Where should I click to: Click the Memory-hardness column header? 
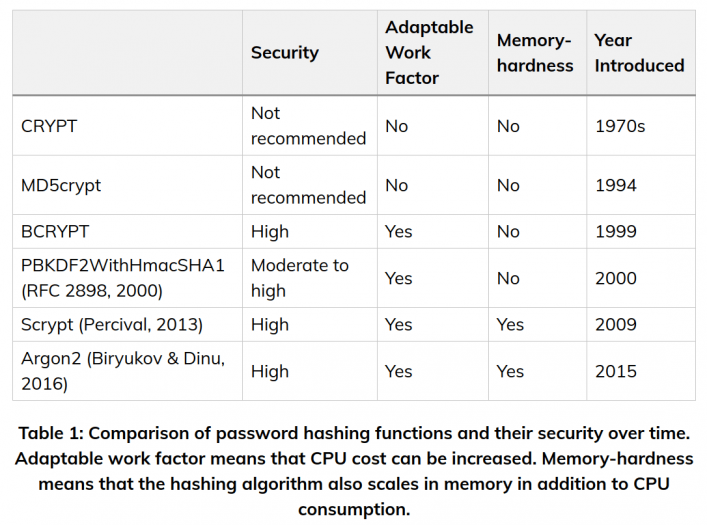point(535,53)
